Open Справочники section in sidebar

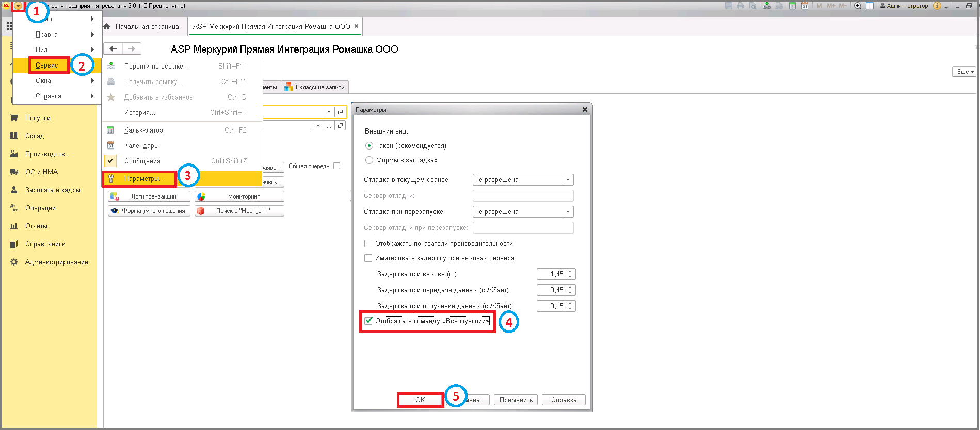pyautogui.click(x=45, y=244)
